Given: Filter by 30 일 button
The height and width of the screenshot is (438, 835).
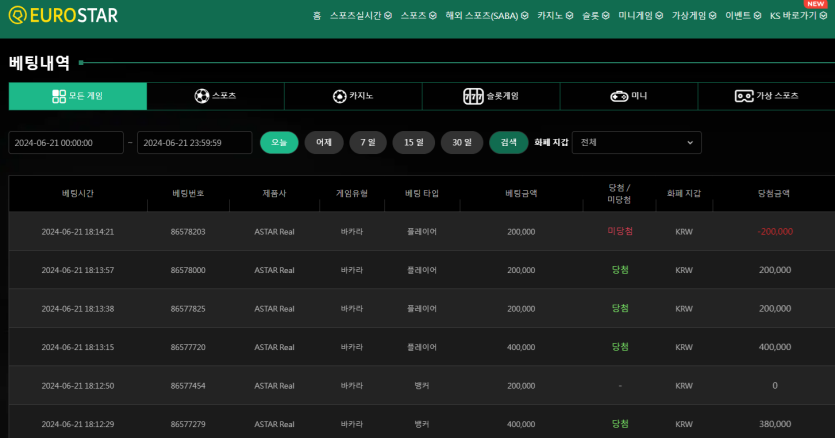Looking at the screenshot, I should pyautogui.click(x=462, y=143).
